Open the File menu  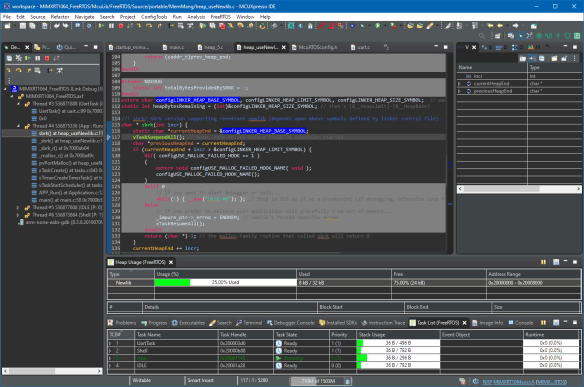(7, 17)
